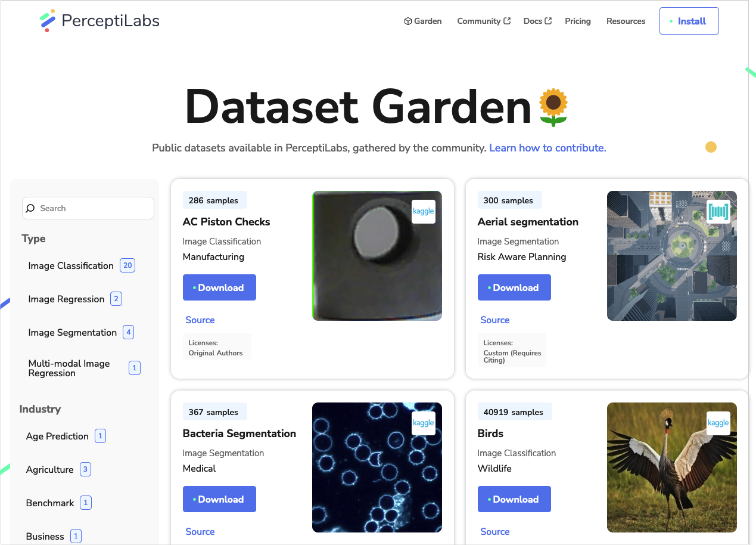Click the Type section heading
The image size is (756, 545).
click(33, 239)
